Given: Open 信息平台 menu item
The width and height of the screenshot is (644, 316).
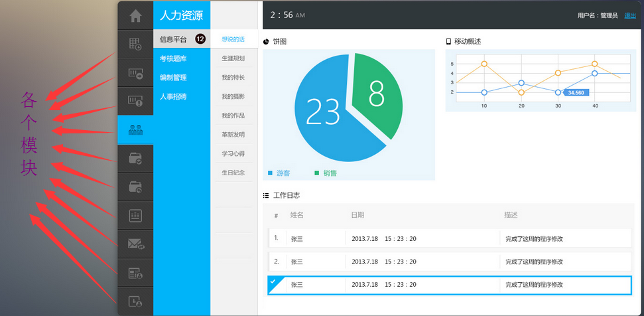Looking at the screenshot, I should pyautogui.click(x=173, y=39).
